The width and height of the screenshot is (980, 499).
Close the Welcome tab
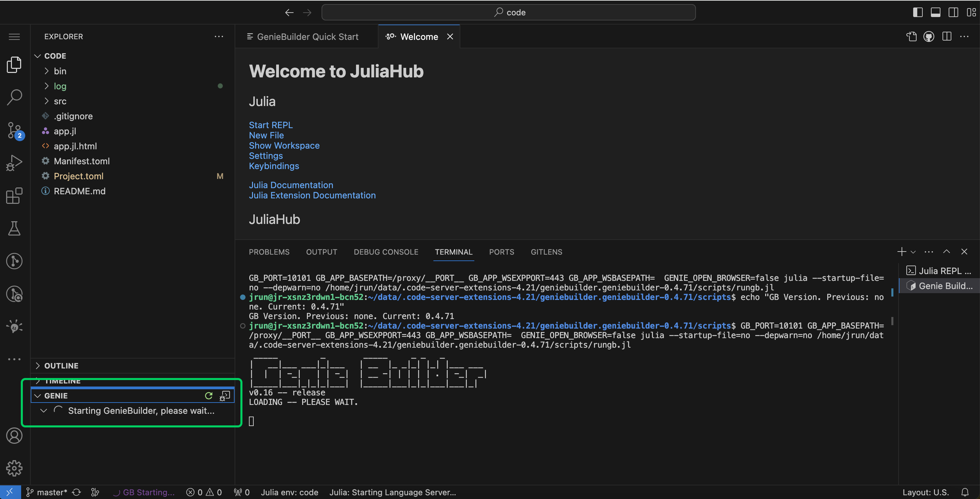[x=450, y=36]
